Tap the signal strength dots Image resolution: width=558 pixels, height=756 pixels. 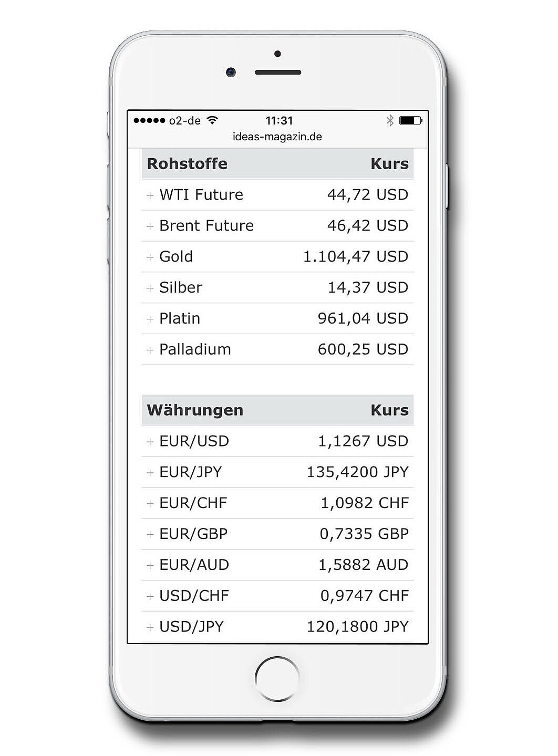coord(149,120)
